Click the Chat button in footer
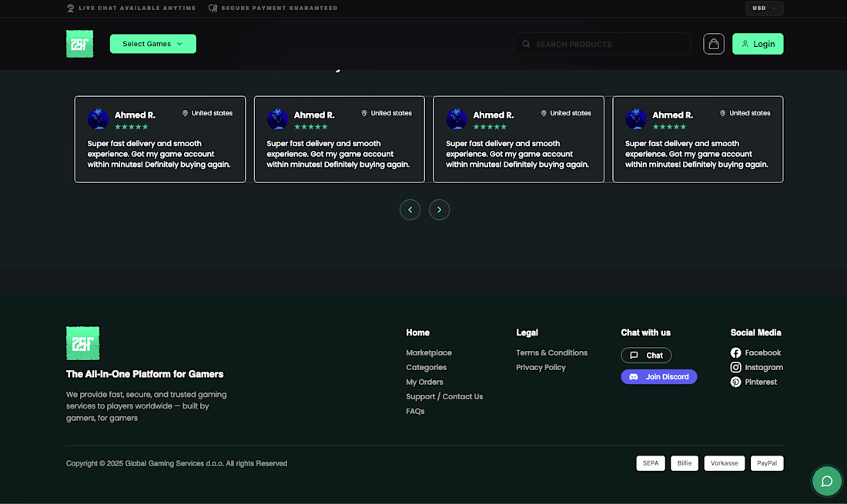Screen dimensions: 847x504 point(646,355)
